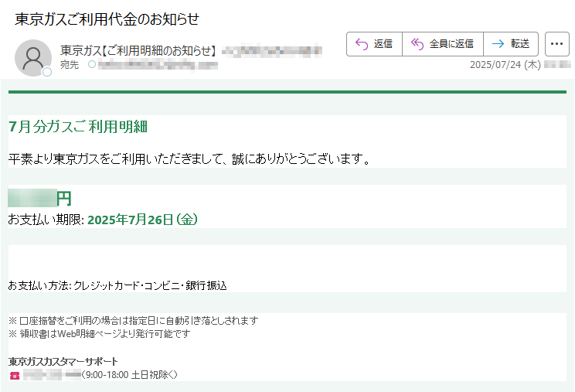Image resolution: width=575 pixels, height=392 pixels.
Task: Click the お支払い方法 payment methods line
Action: pyautogui.click(x=117, y=285)
